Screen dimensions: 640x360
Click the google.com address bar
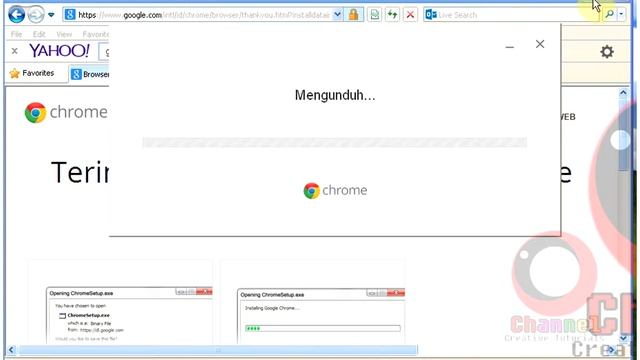[203, 15]
